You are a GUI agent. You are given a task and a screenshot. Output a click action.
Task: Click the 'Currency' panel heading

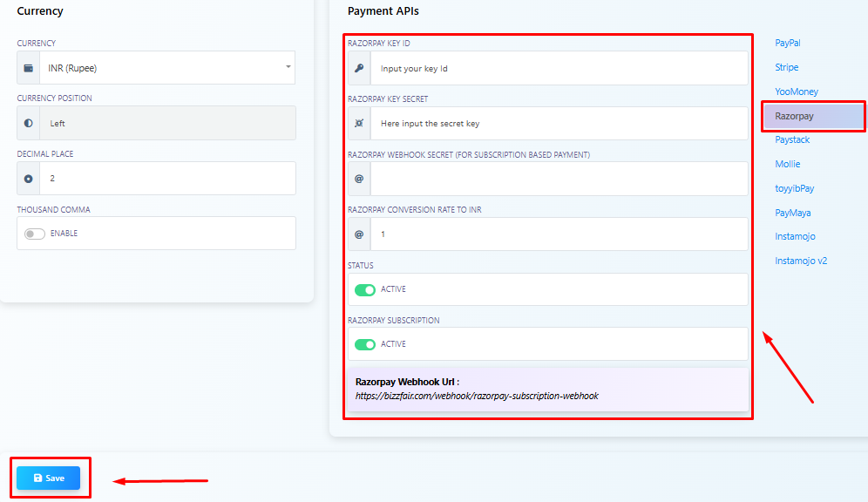[40, 11]
